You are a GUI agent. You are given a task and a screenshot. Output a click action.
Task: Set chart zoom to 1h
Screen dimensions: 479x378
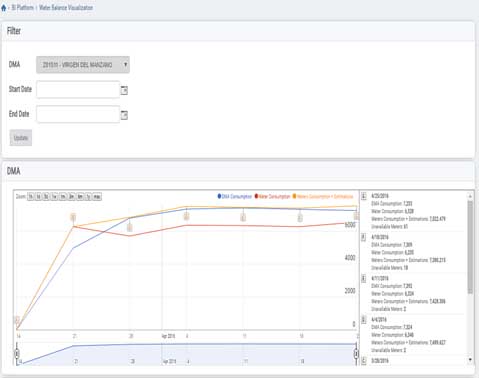tap(31, 197)
